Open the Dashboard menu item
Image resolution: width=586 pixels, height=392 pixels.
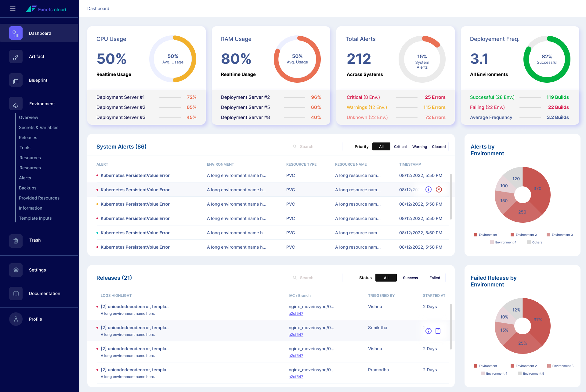coord(39,33)
